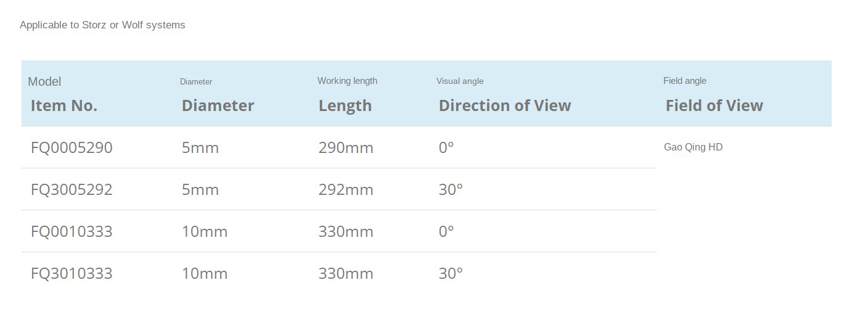The height and width of the screenshot is (309, 868).
Task: Click the 5mm diameter of FQ0005290
Action: (x=200, y=147)
